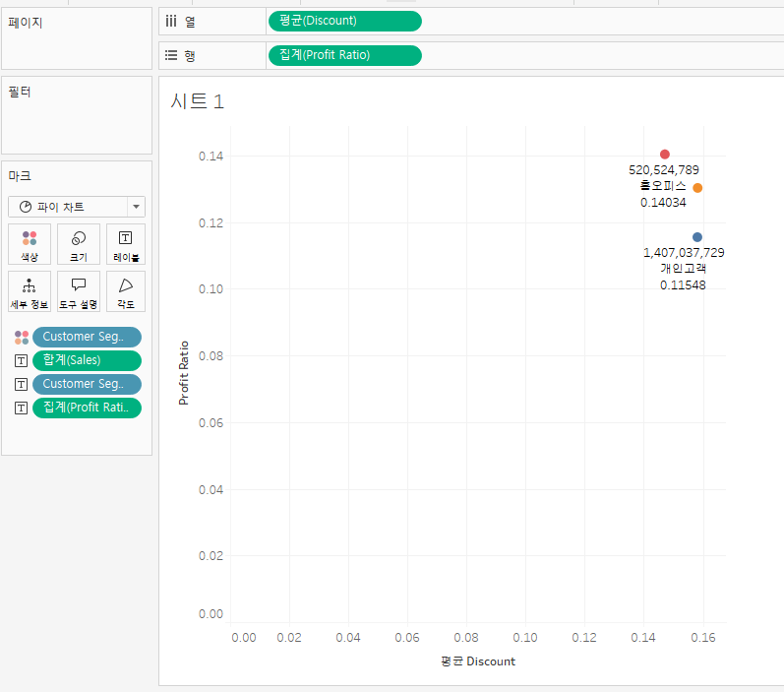Open the 색상 (Color) marks card

30,244
